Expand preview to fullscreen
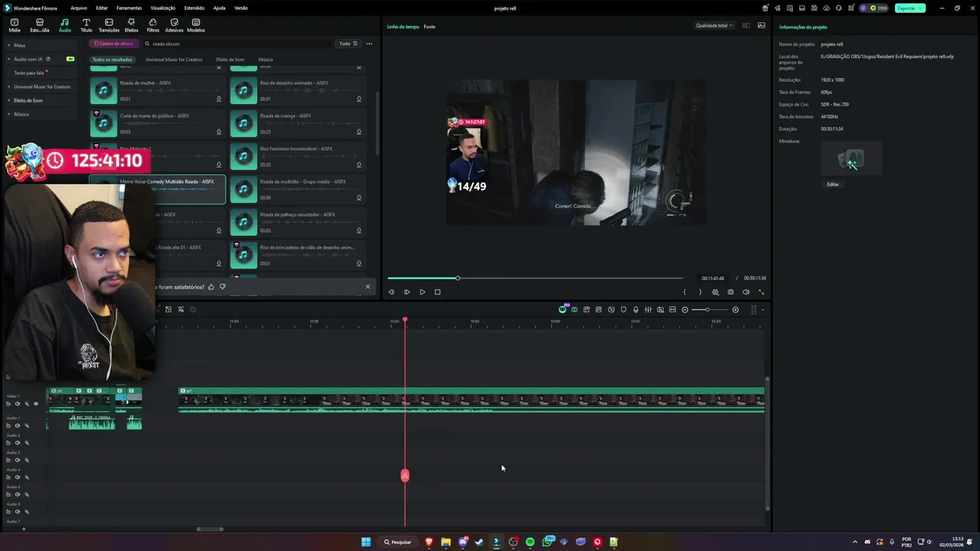 (x=761, y=292)
